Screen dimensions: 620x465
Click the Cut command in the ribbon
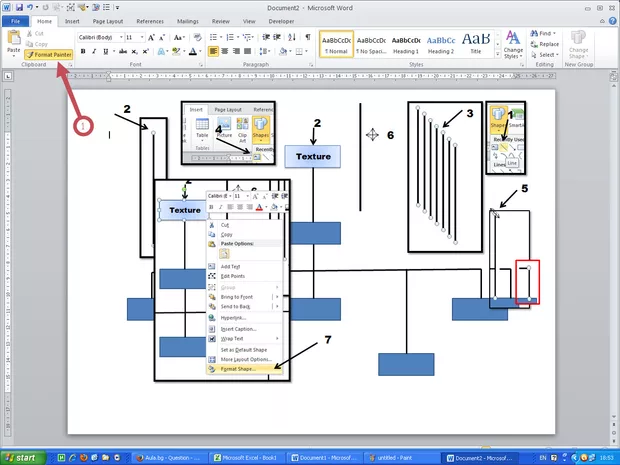40,35
